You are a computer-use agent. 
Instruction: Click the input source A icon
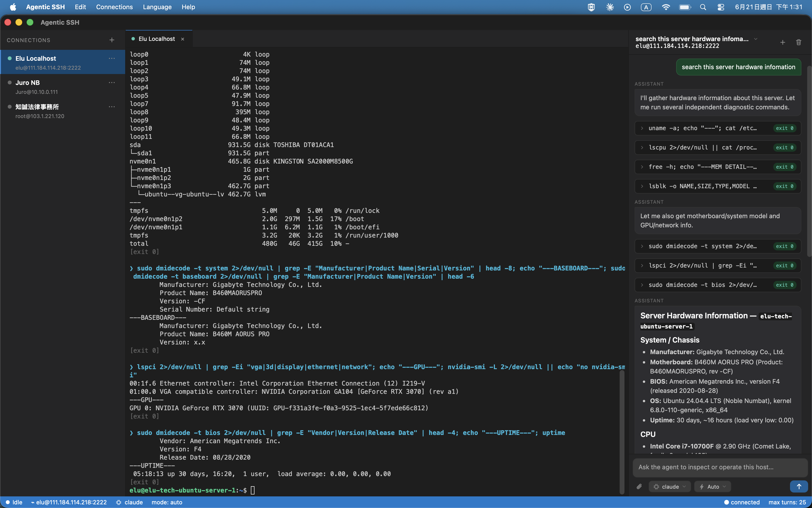(646, 7)
